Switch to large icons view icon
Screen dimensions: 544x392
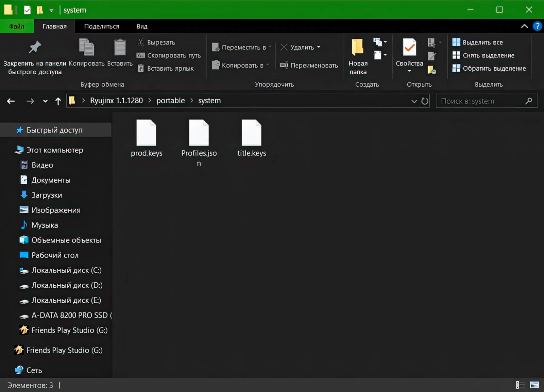534,385
